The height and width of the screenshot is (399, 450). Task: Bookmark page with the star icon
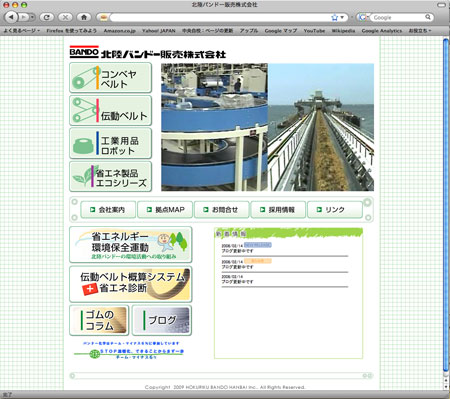click(x=334, y=17)
